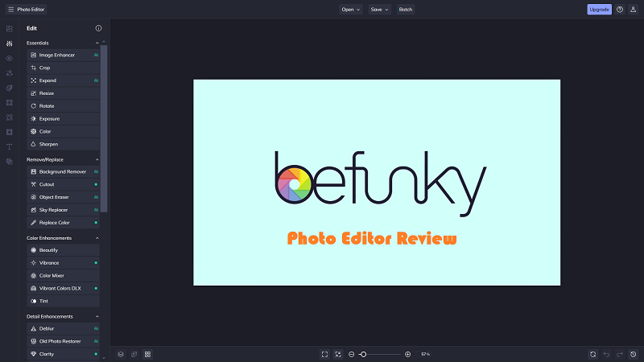Image resolution: width=644 pixels, height=362 pixels.
Task: Open the Image Manager sidebar icon
Action: [x=10, y=29]
